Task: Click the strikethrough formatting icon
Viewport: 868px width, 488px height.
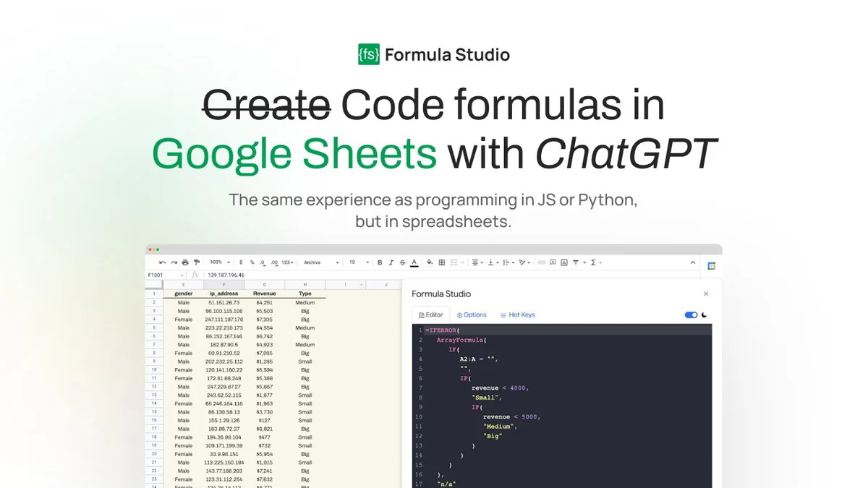Action: (x=402, y=262)
